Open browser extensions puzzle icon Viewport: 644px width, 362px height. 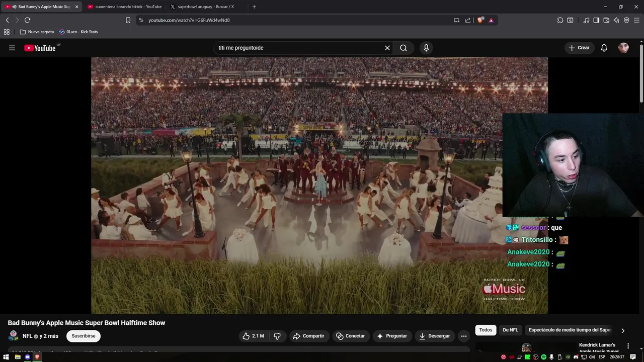click(x=560, y=20)
